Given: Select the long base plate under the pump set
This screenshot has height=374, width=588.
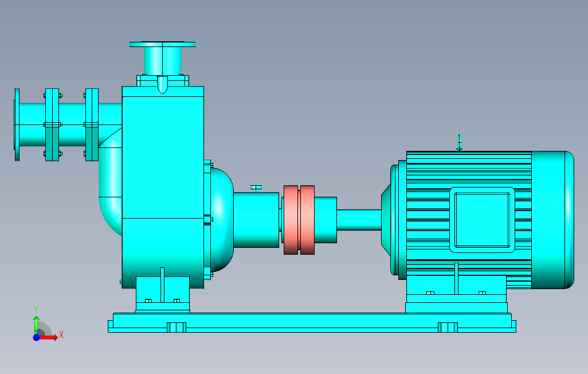Looking at the screenshot, I should 312,323.
